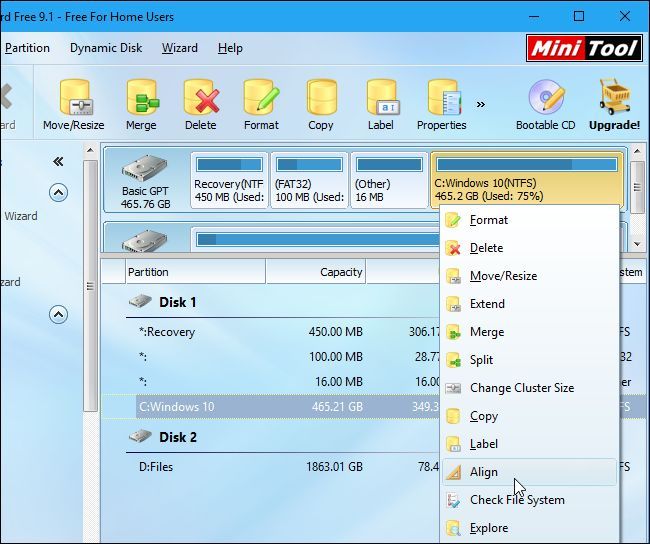This screenshot has height=544, width=650.
Task: Click the 1863.01 GB capacity value
Action: [335, 467]
